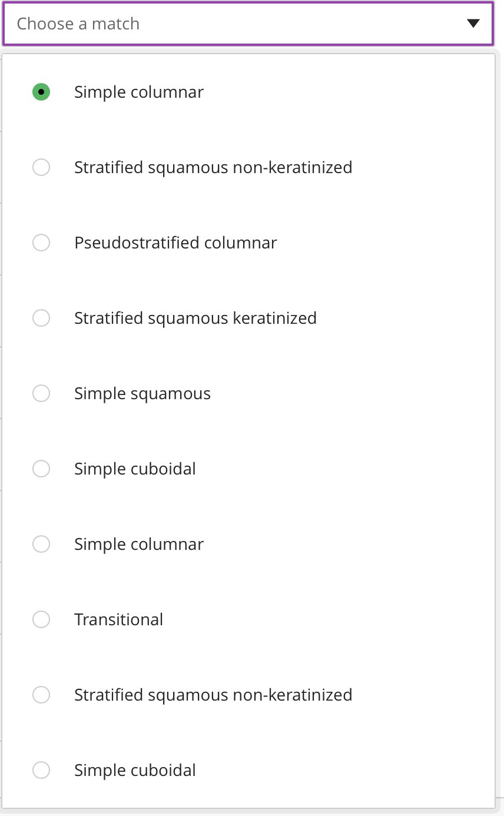Screen dimensions: 504x816
Task: Select the Transitional radio button
Action: point(41,619)
